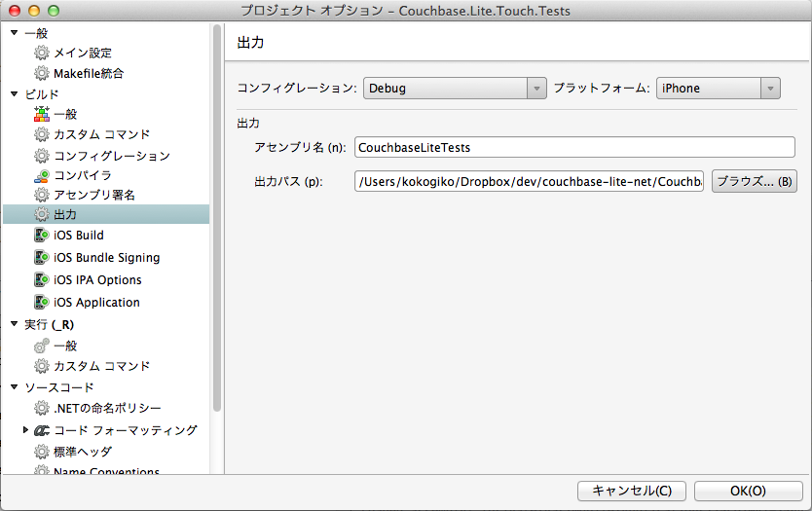The width and height of the screenshot is (812, 511).
Task: Open アセンブリ署名 settings page
Action: coord(94,195)
